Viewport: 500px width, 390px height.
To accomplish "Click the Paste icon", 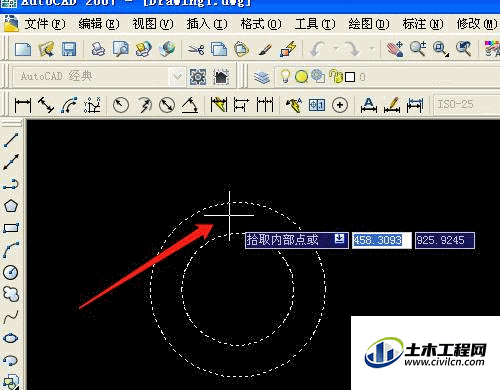I will 241,49.
